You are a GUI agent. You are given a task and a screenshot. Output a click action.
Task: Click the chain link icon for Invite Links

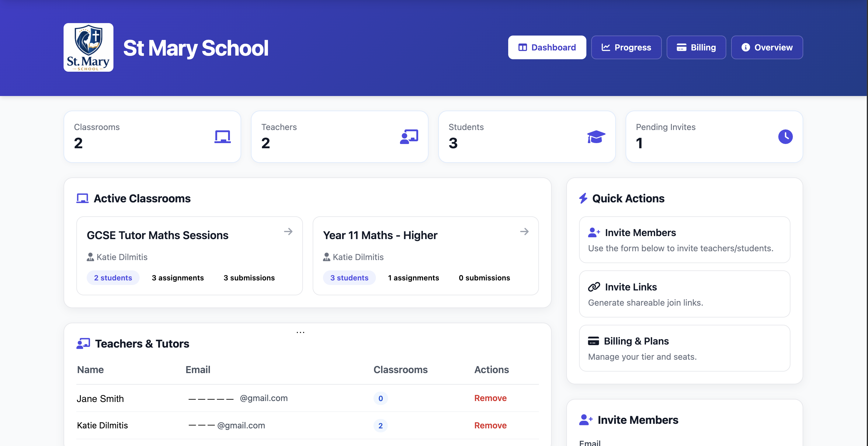click(x=594, y=287)
